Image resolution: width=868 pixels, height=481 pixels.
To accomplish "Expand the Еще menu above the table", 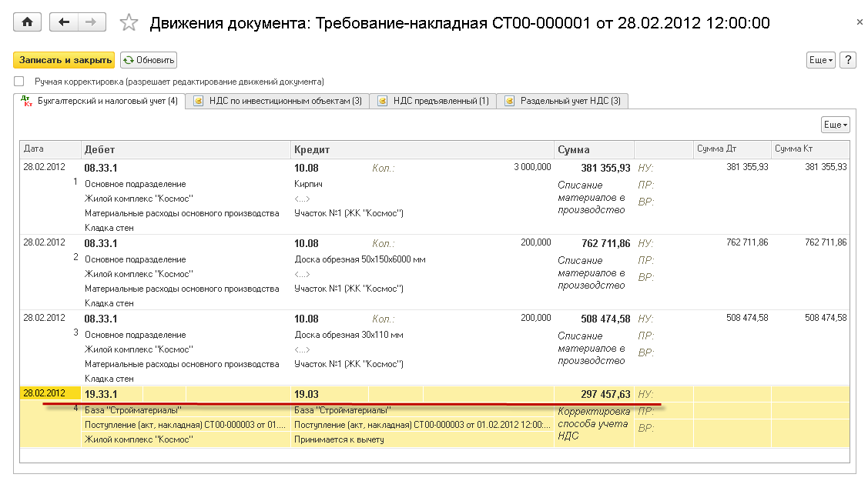I will coord(836,125).
